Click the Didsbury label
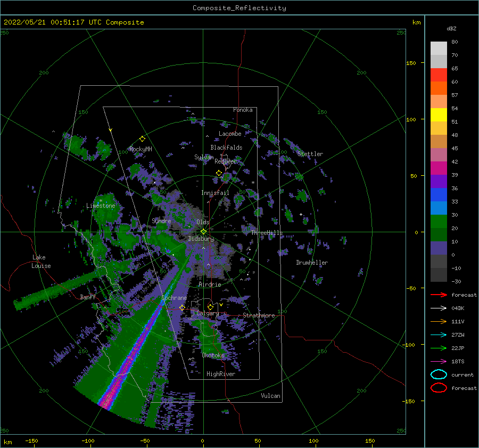The width and height of the screenshot is (479, 448). tap(201, 239)
